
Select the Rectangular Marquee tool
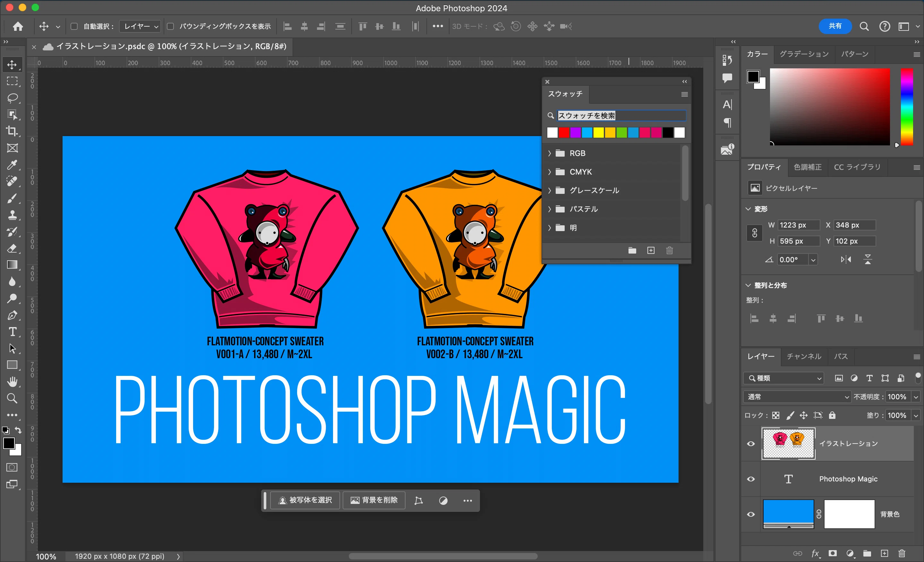[13, 81]
